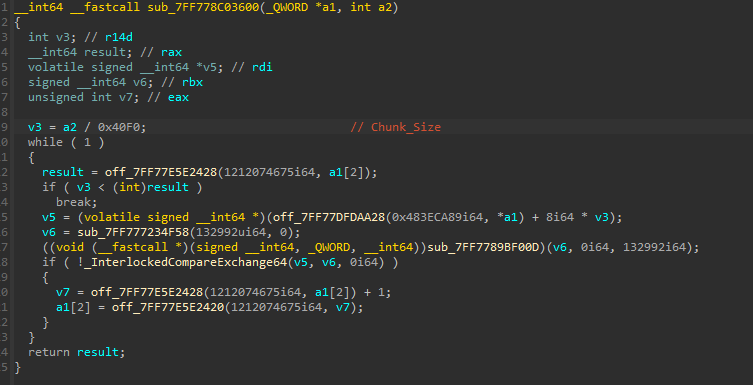Click the rdi register comment for v5
The image size is (753, 385).
tap(262, 67)
